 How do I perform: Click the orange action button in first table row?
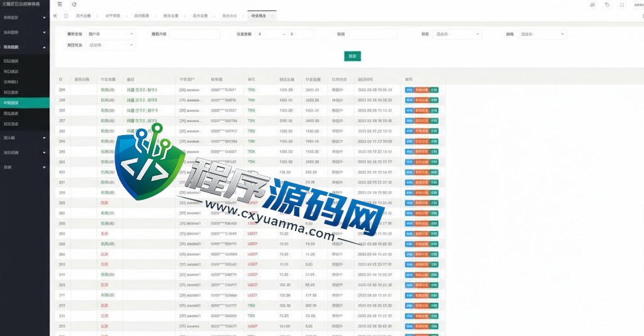coord(421,90)
